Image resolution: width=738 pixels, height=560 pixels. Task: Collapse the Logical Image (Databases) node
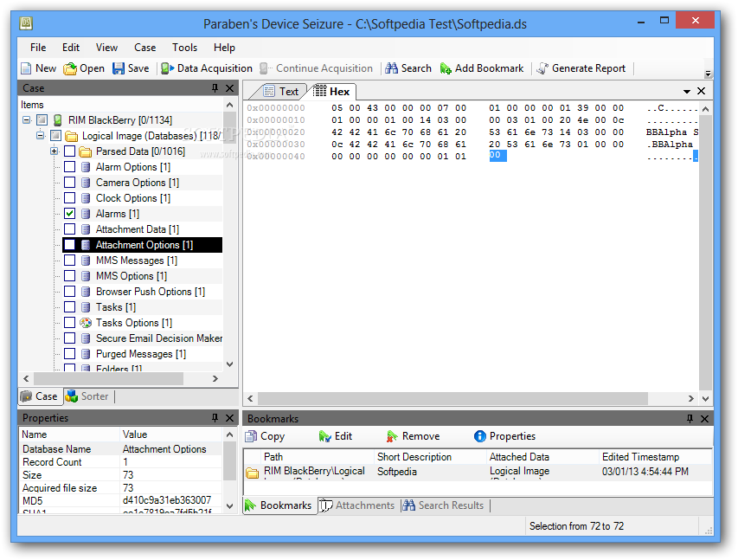pyautogui.click(x=41, y=136)
